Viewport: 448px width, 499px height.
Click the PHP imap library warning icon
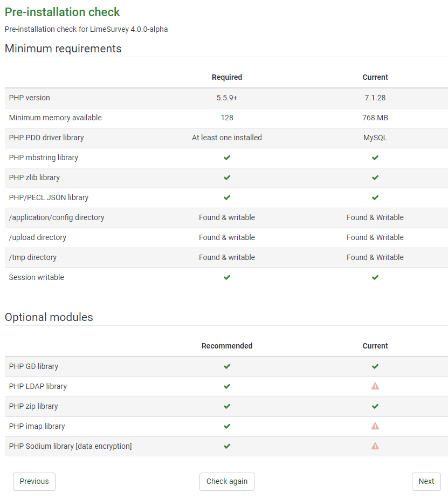tap(375, 426)
